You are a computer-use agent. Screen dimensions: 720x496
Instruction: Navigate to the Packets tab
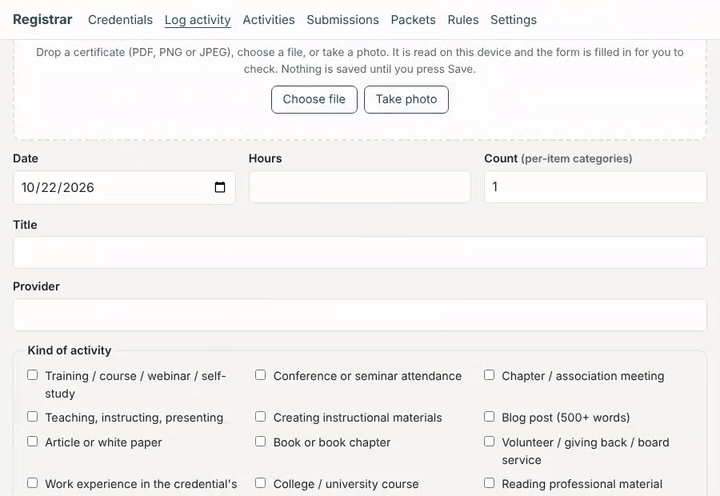[413, 20]
